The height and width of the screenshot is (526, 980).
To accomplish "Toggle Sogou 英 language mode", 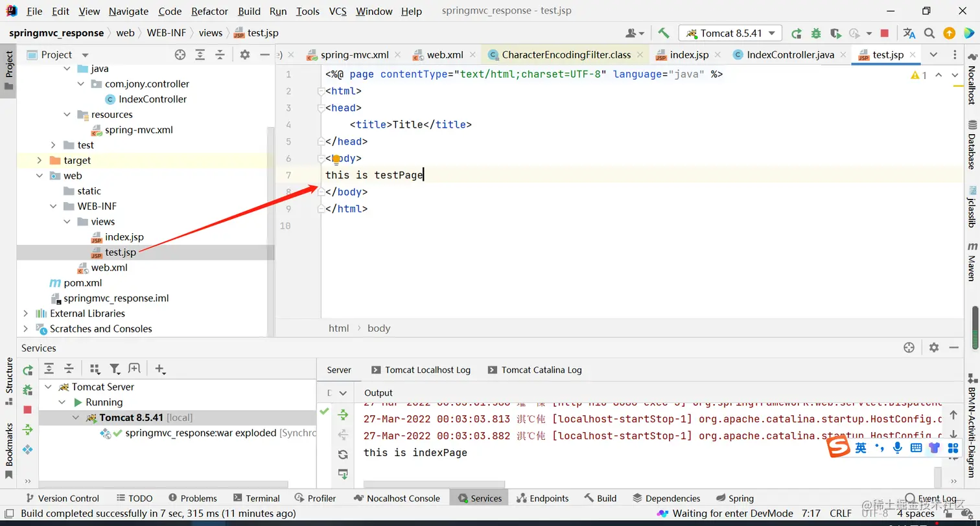I will [x=861, y=448].
